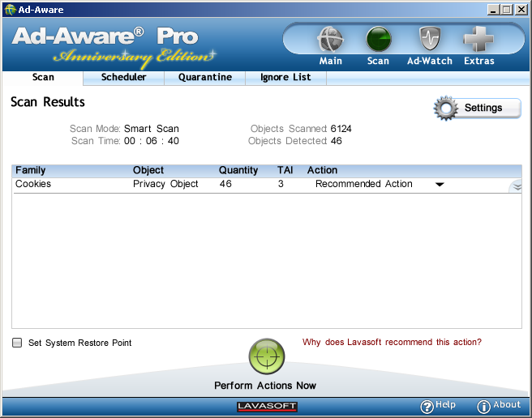Viewport: 532px width, 418px height.
Task: Click the Objects Scanned 6124 value
Action: point(341,129)
